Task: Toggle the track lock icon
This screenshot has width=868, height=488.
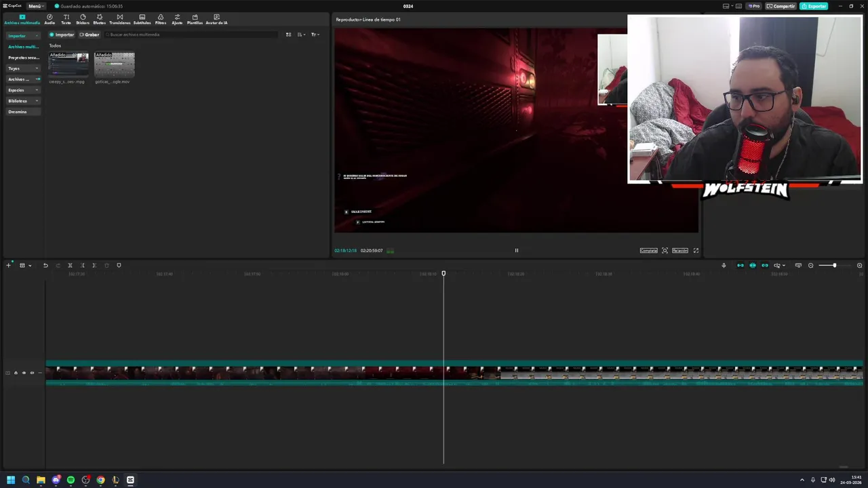Action: pyautogui.click(x=16, y=373)
